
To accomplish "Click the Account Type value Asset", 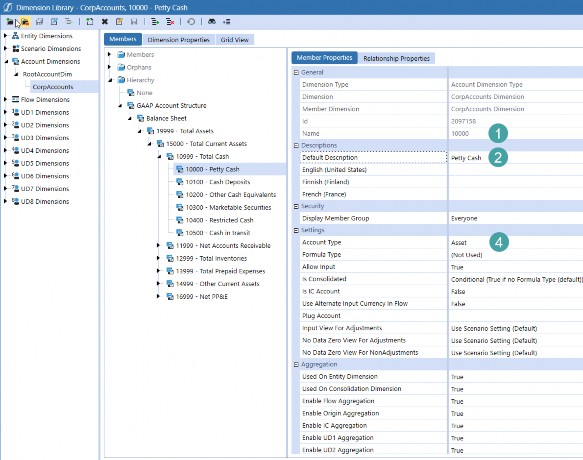I will (x=458, y=242).
